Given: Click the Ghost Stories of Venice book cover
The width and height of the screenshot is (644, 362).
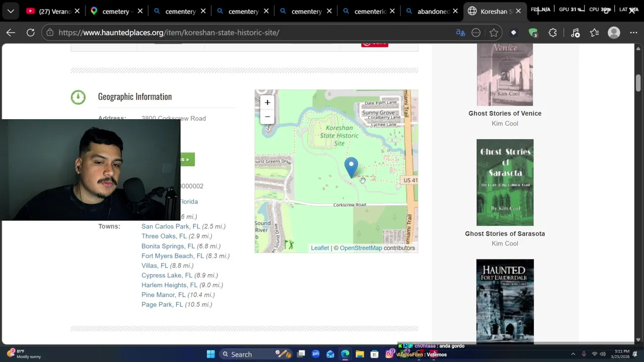Looking at the screenshot, I should [505, 74].
